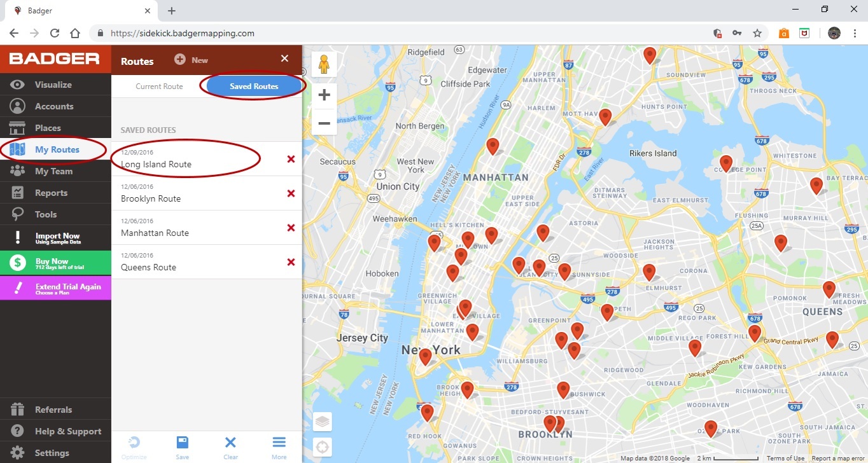Open the Chrome three-dot menu
The height and width of the screenshot is (463, 868).
click(854, 33)
